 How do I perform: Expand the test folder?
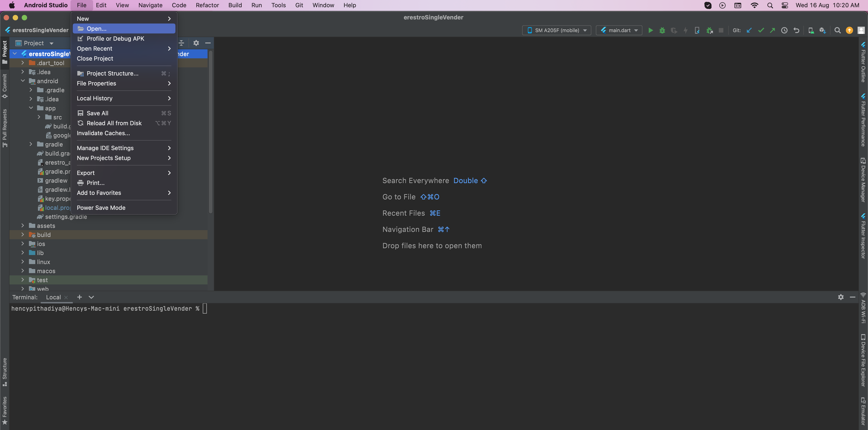(23, 280)
